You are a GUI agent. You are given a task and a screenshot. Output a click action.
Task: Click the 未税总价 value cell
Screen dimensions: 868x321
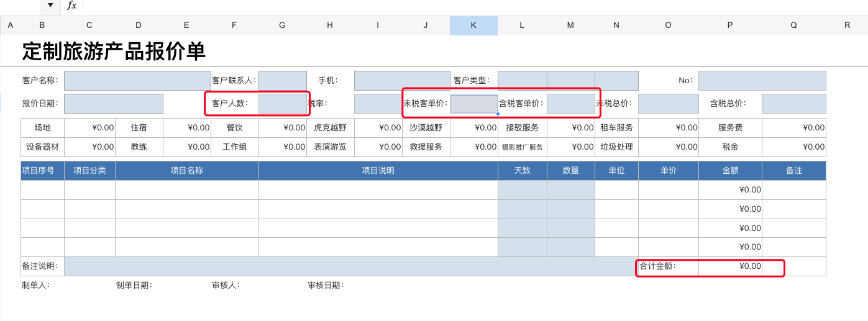tap(669, 104)
